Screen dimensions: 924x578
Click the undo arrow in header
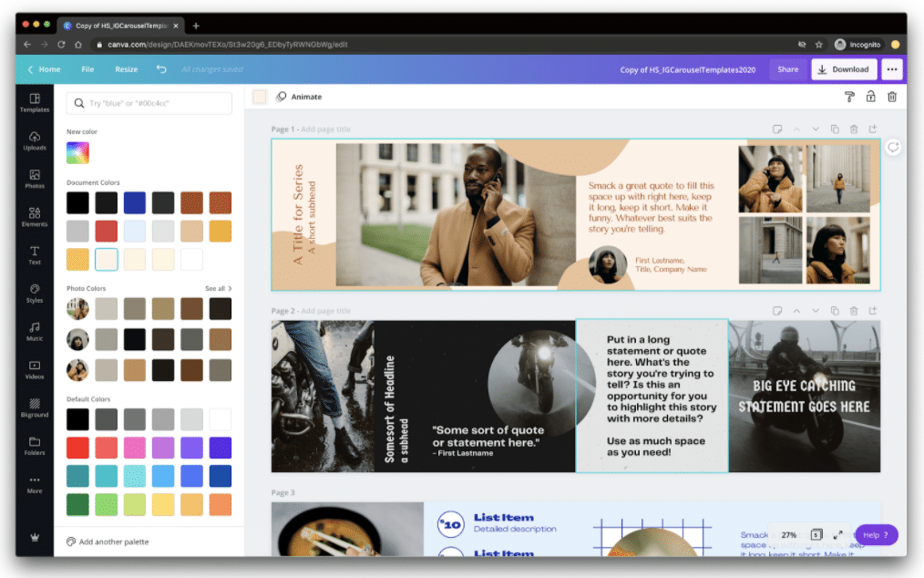pyautogui.click(x=161, y=69)
